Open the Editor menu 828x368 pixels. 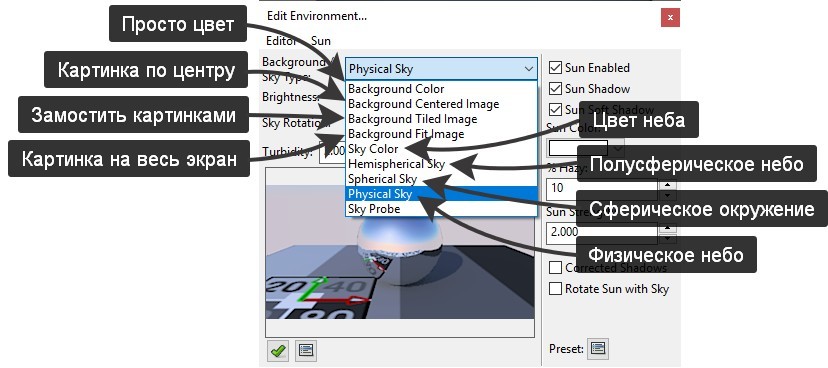[281, 41]
